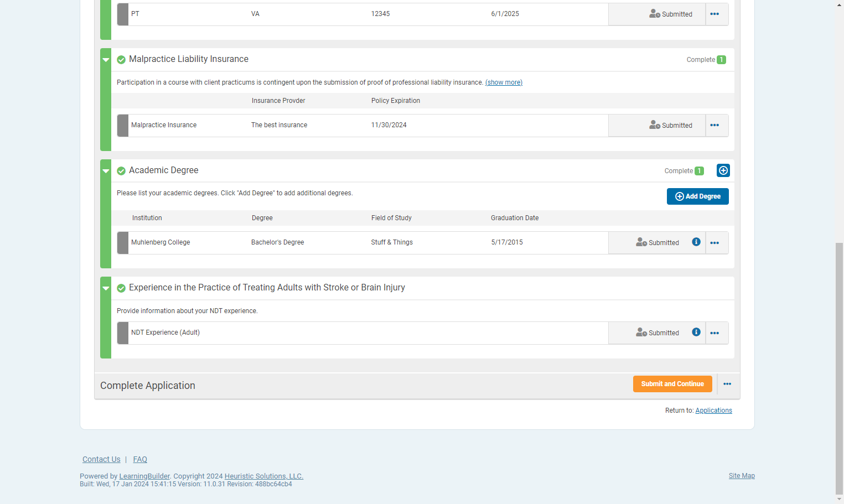
Task: Click the info icon on Muhlenberg College row
Action: 696,242
